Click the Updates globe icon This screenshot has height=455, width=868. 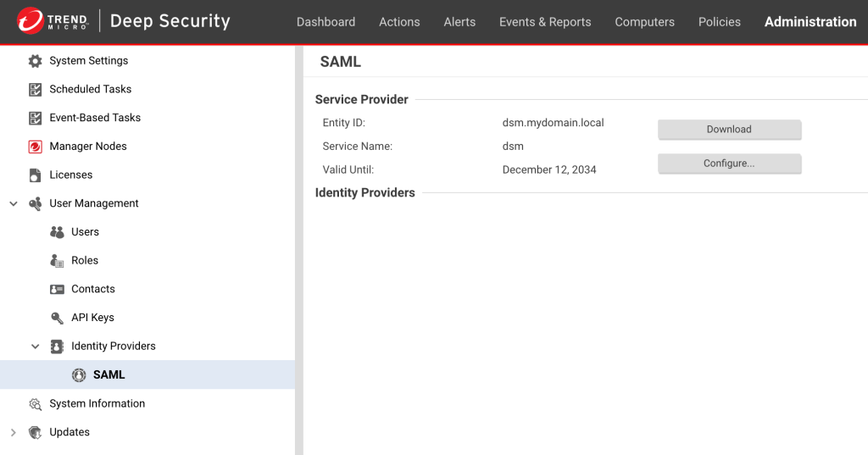[35, 432]
